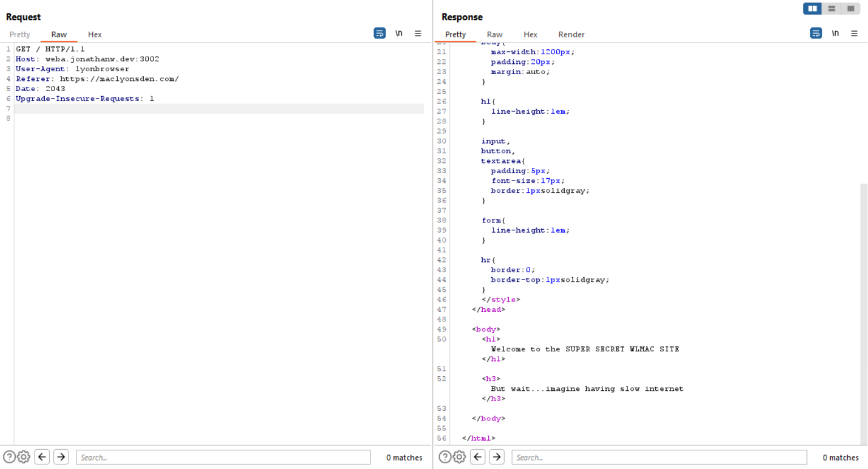Screen dimensions: 868x469
Task: Go to next match in Request search
Action: (61, 457)
